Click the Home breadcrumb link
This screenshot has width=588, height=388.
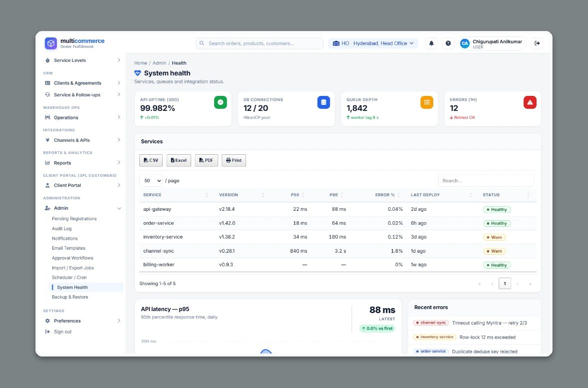click(x=141, y=63)
